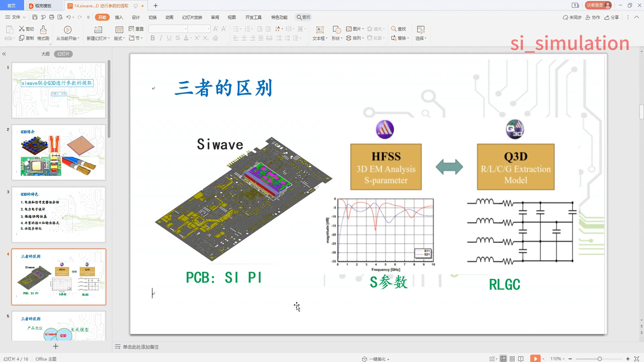Open the Animation (动画) ribbon tab
The image size is (644, 362).
(169, 17)
